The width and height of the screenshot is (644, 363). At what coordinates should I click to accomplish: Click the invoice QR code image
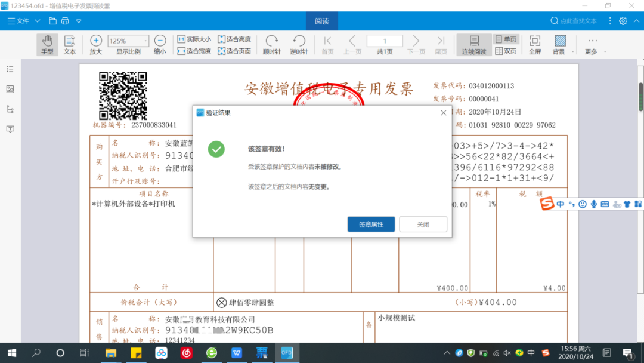(123, 96)
